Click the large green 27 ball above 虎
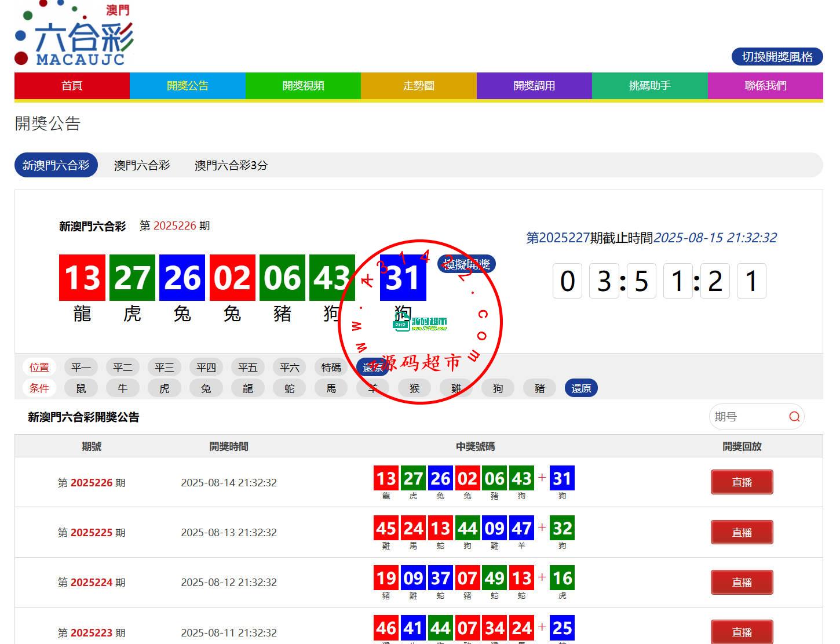Viewport: 840px width, 644px height. (x=132, y=278)
